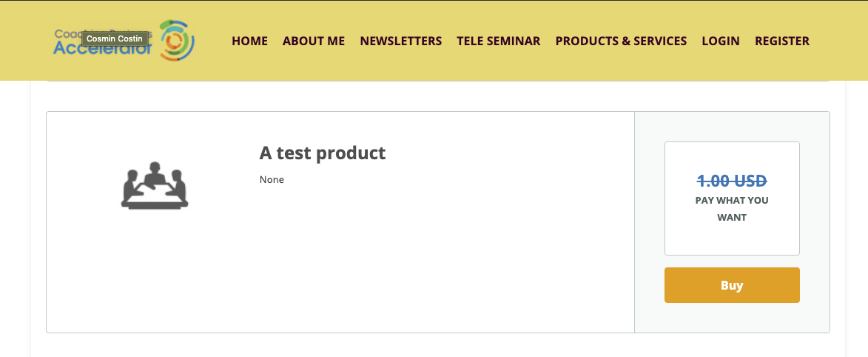Click the meeting table product icon
Viewport: 868px width, 357px height.
(155, 184)
